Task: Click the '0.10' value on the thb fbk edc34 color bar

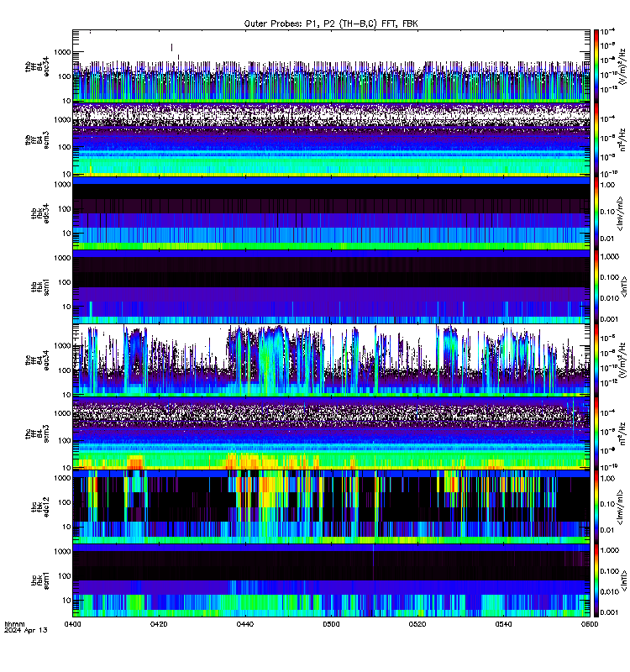Action: pos(607,212)
